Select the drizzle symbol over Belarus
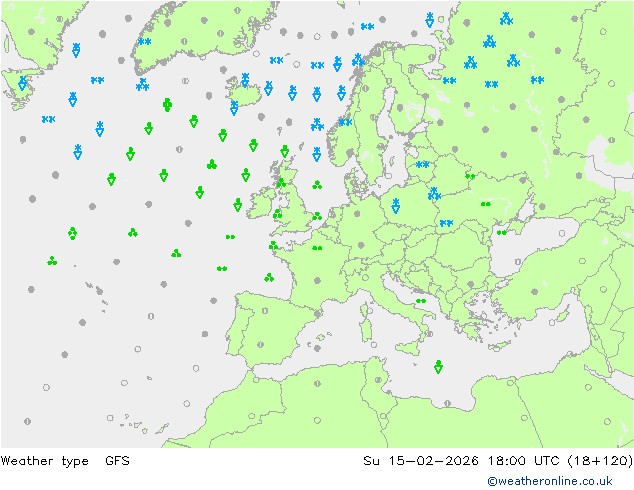Screen dimensions: 634x490 pos(470,176)
